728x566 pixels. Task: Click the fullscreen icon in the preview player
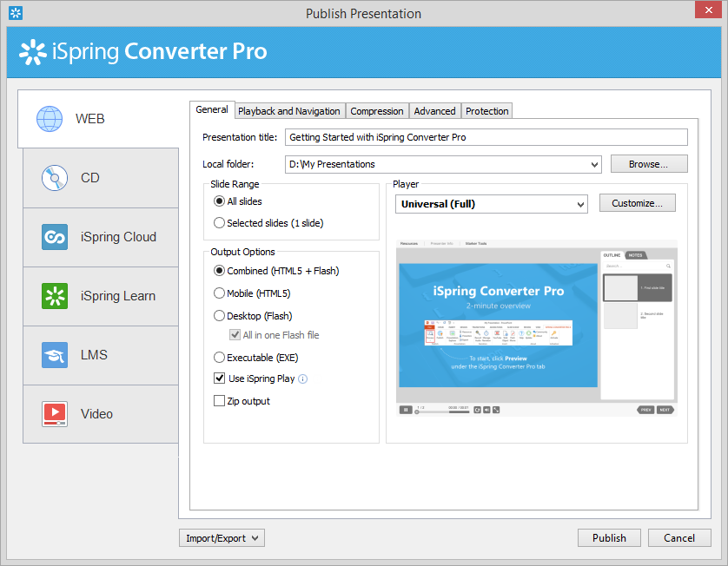(496, 410)
